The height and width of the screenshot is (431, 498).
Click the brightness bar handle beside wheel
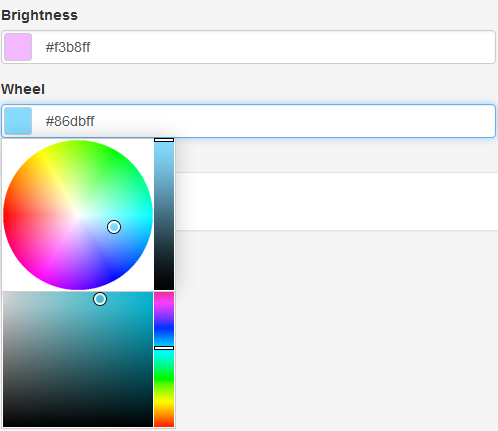[x=164, y=140]
